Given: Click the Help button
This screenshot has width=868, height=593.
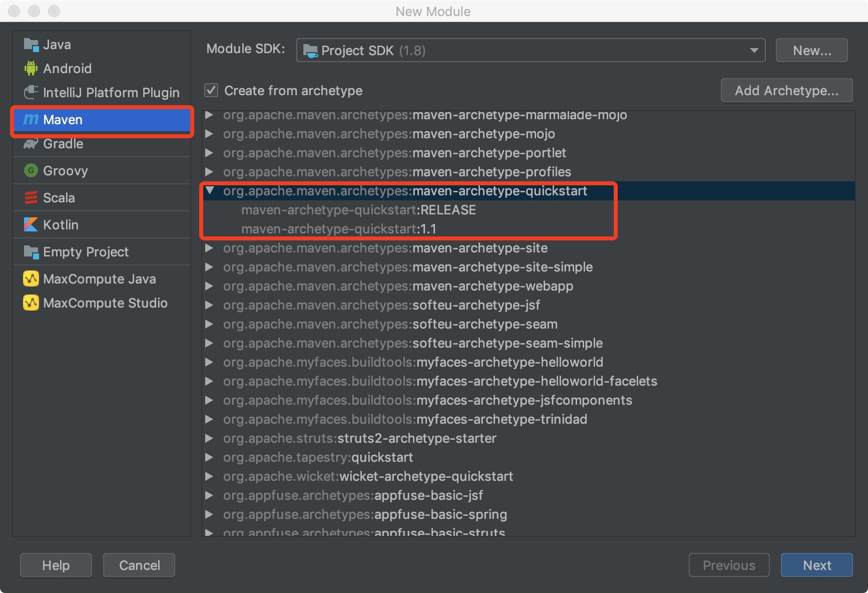Looking at the screenshot, I should (56, 565).
